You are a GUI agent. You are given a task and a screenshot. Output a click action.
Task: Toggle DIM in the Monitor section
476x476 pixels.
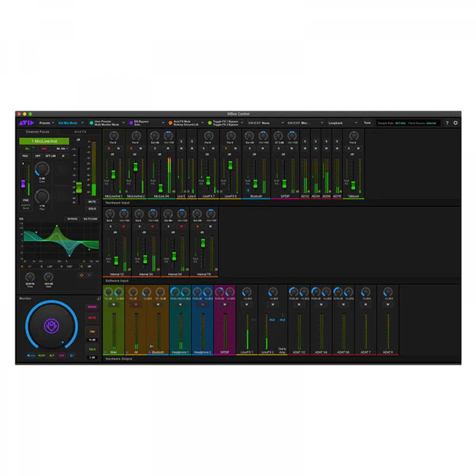pyautogui.click(x=92, y=332)
